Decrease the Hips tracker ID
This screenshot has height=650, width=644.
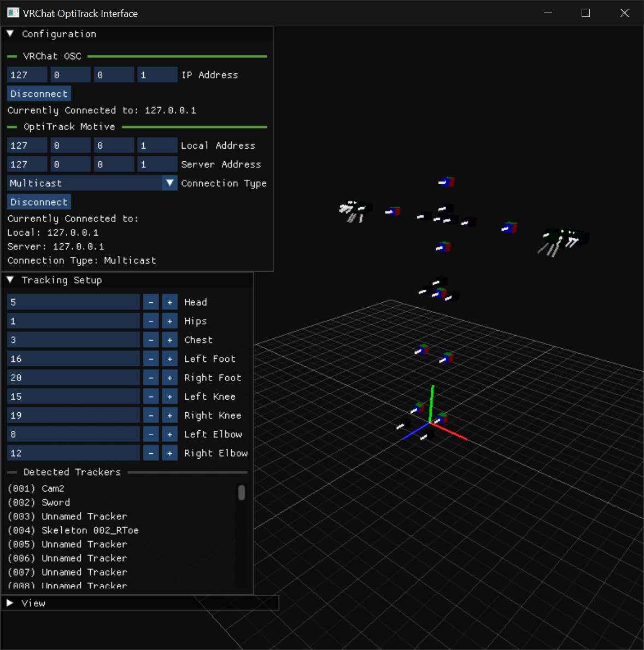point(150,320)
